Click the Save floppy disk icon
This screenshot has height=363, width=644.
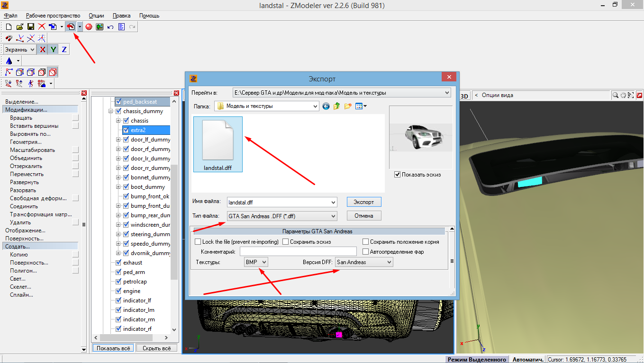point(30,27)
